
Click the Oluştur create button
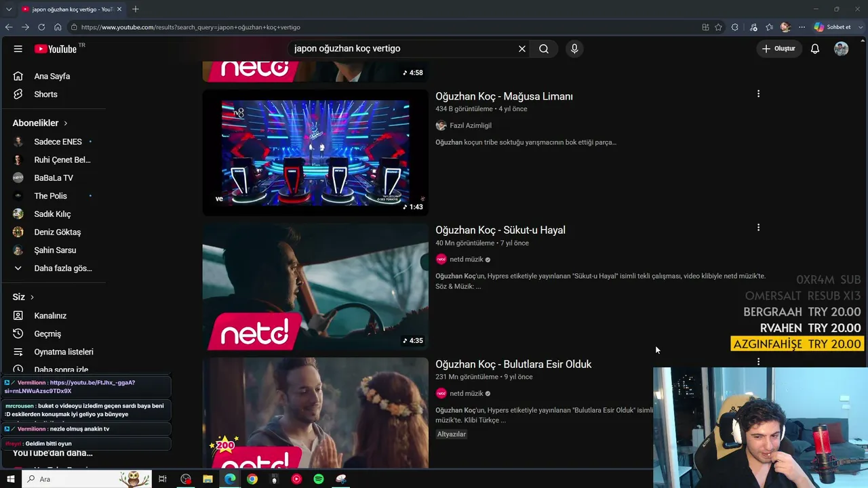(779, 49)
